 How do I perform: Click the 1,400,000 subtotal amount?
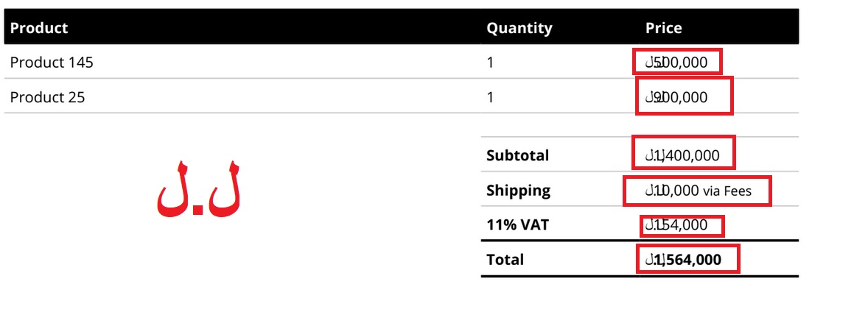(682, 155)
